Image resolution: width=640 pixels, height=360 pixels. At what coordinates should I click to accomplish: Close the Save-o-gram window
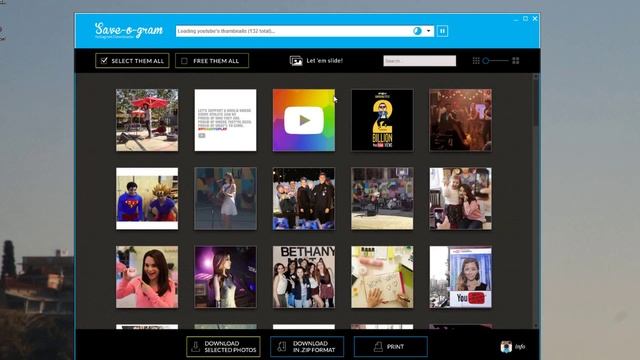(x=535, y=19)
